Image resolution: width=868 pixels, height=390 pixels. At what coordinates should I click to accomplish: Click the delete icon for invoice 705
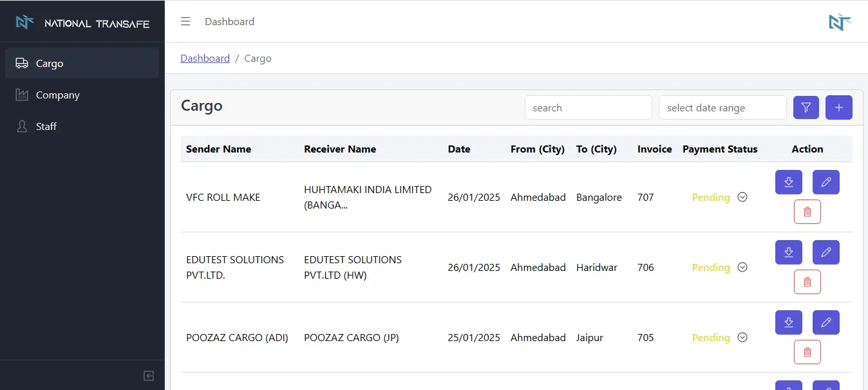[807, 351]
